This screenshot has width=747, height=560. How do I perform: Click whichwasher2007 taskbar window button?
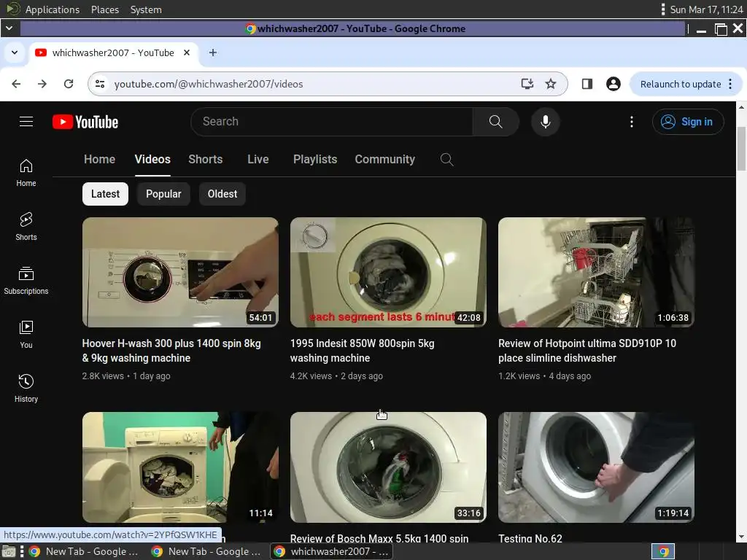point(332,551)
